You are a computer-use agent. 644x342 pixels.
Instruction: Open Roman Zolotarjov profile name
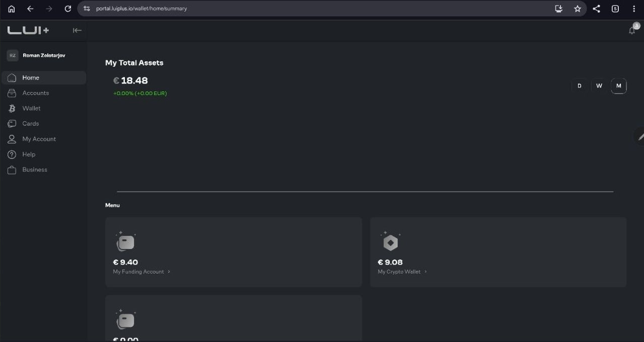click(x=44, y=55)
